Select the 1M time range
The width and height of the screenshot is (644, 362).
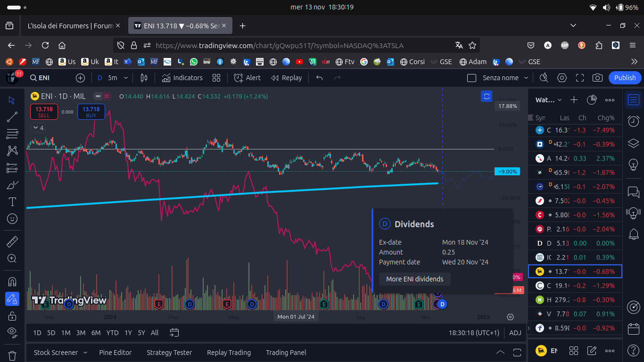[66, 333]
